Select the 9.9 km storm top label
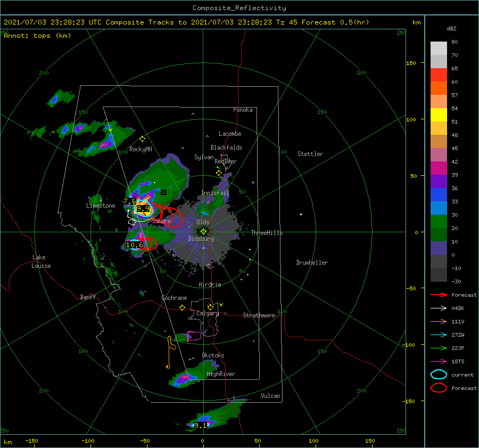This screenshot has width=479, height=448. coord(143,209)
